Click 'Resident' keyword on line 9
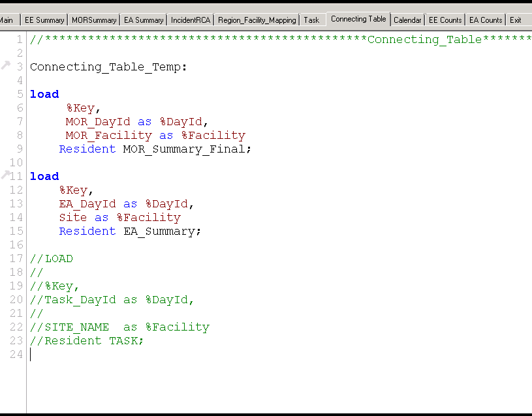The image size is (532, 416). [x=87, y=149]
